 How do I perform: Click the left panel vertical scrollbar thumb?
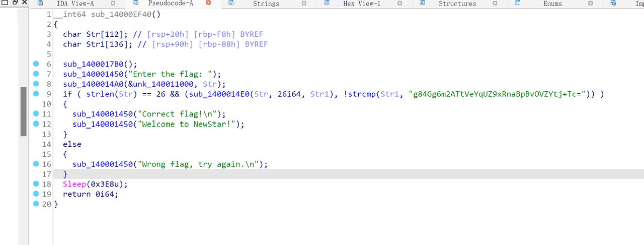tap(23, 111)
